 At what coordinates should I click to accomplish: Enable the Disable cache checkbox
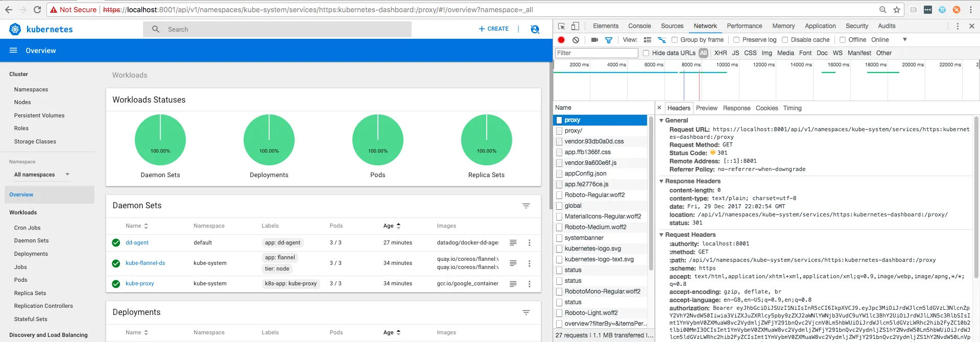click(x=785, y=40)
